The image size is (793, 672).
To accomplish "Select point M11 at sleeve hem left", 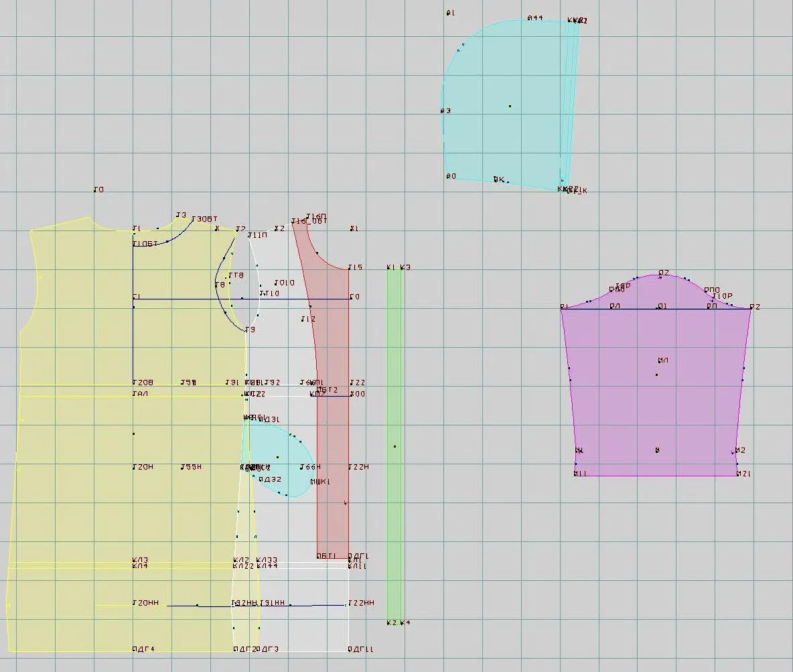I will 580,474.
